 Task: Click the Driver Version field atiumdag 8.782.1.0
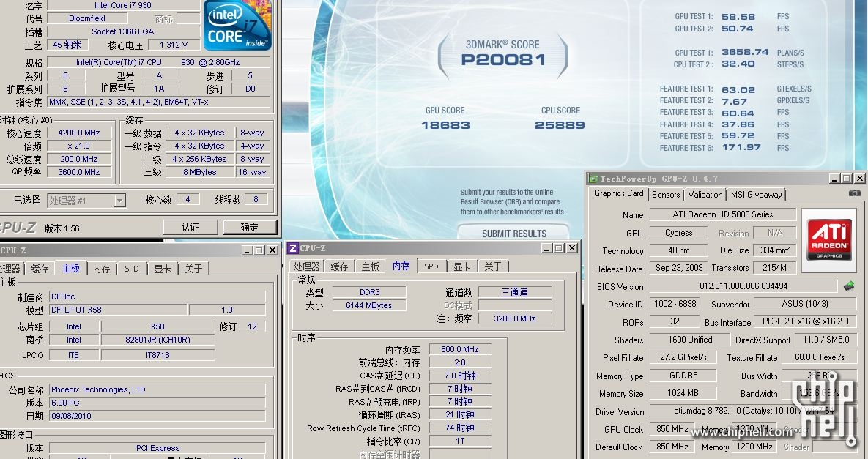point(753,411)
